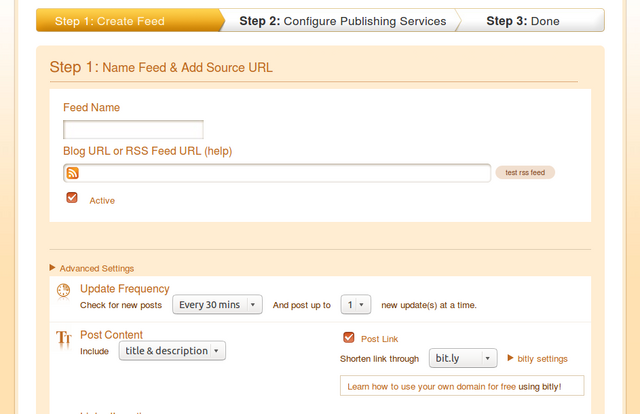Go to Step 3: Done tab
This screenshot has height=414, width=640.
point(523,21)
